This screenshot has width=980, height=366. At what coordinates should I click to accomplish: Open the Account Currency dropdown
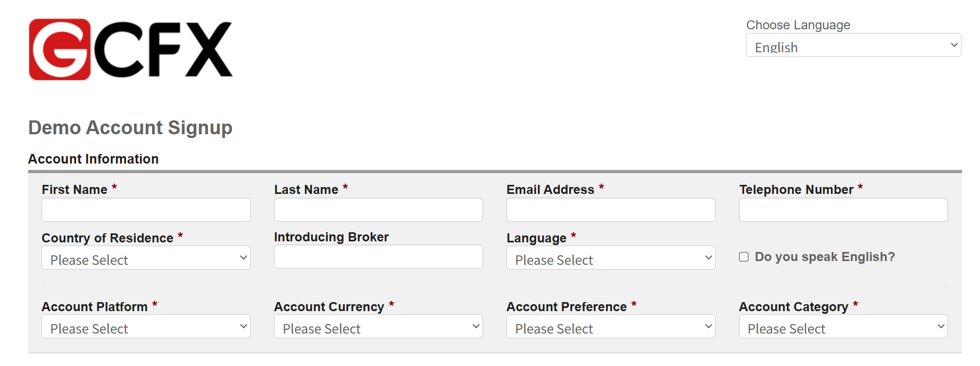pyautogui.click(x=378, y=327)
